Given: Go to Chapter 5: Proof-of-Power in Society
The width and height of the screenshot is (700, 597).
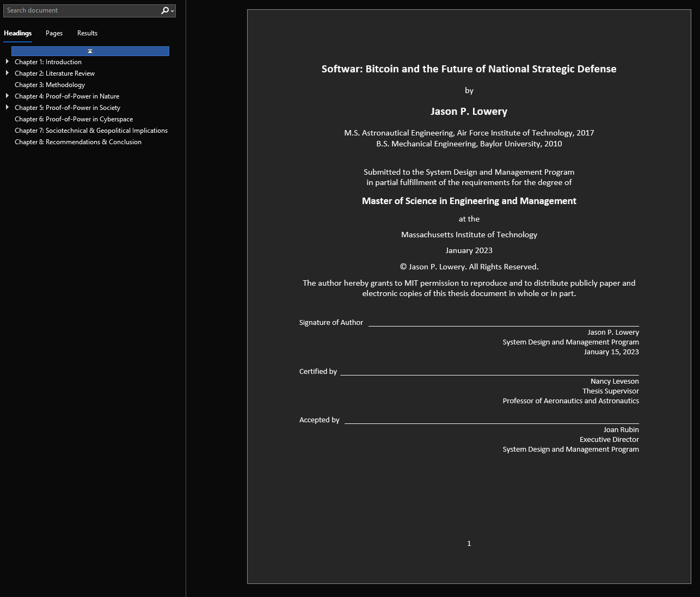Looking at the screenshot, I should pyautogui.click(x=67, y=108).
